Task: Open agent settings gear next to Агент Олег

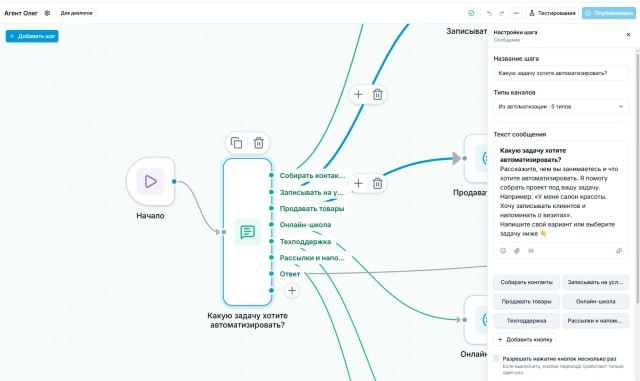Action: [47, 13]
